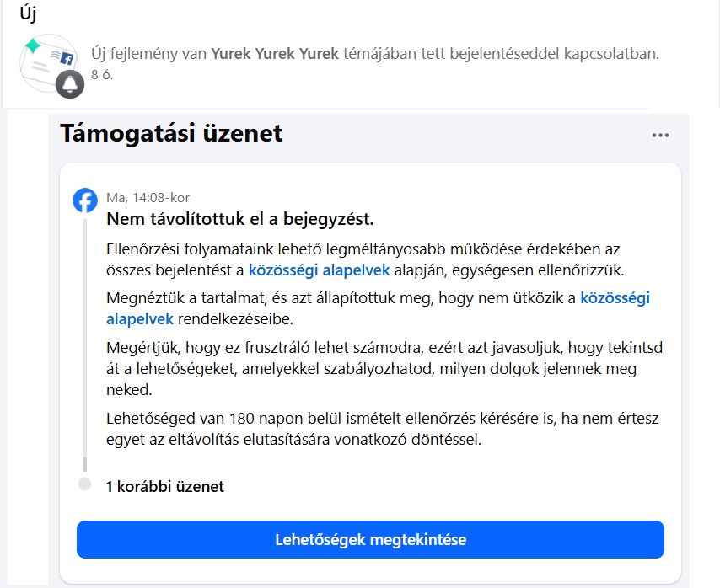720x588 pixels.
Task: Click the round Facebook logo beside the message
Action: point(85,200)
